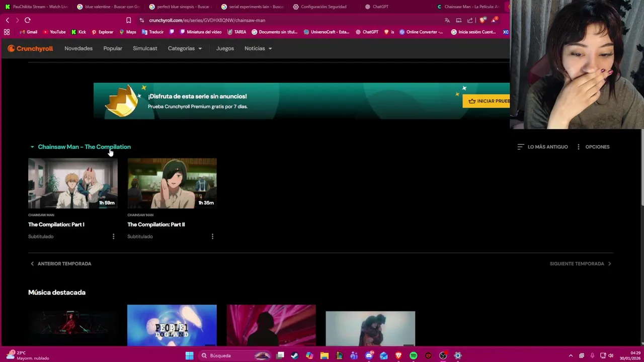Open the Brave shields icon
The height and width of the screenshot is (362, 644).
[x=483, y=20]
